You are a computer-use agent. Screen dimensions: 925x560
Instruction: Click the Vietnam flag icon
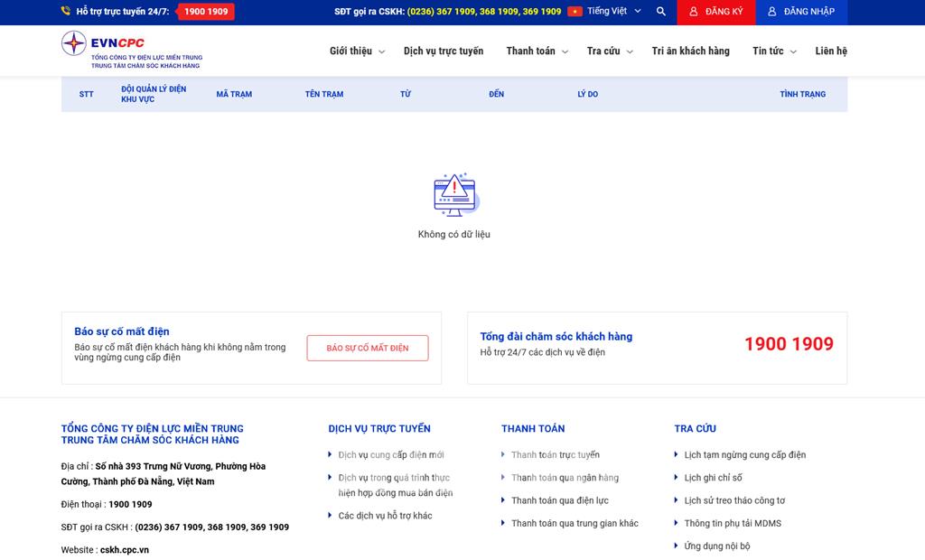[575, 12]
